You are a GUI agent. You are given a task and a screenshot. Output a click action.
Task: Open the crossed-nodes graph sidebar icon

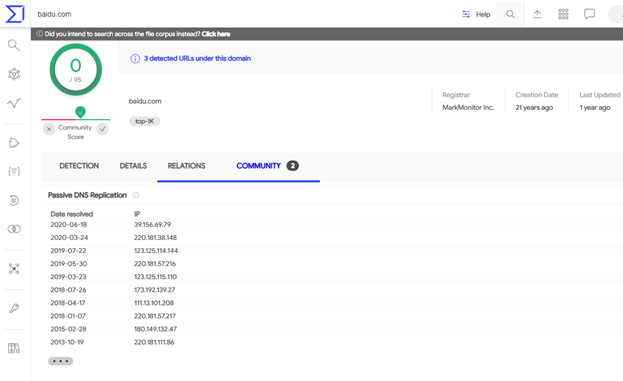coord(14,269)
